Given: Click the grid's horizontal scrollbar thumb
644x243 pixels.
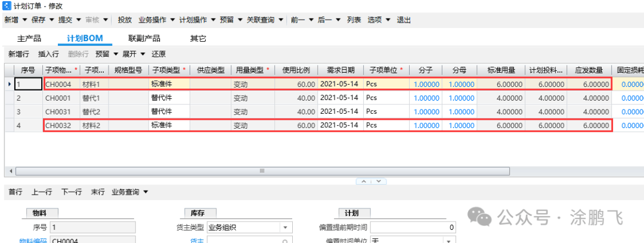Looking at the screenshot, I should [262, 172].
